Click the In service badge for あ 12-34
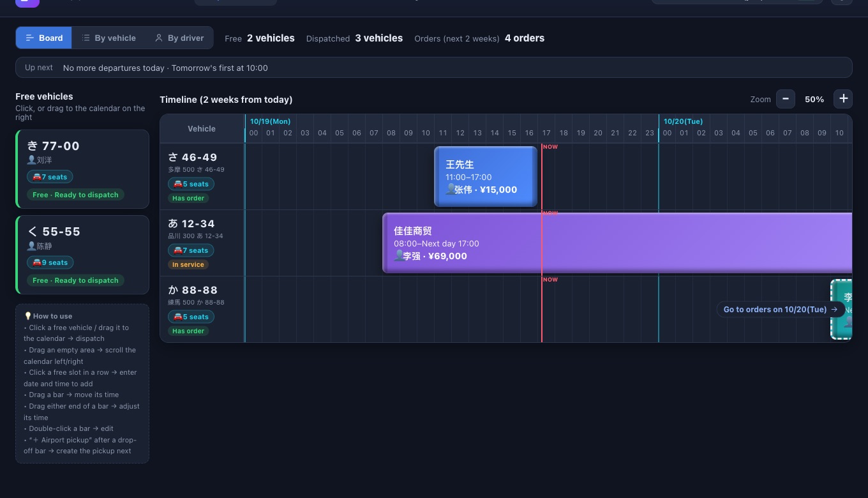The image size is (868, 498). pyautogui.click(x=188, y=264)
